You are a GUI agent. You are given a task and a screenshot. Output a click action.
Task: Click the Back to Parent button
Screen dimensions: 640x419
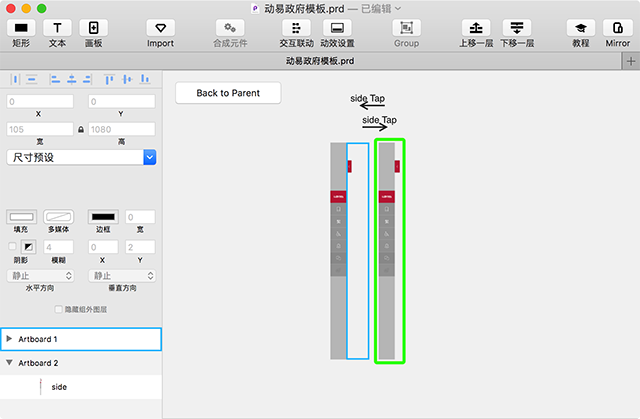tap(228, 93)
